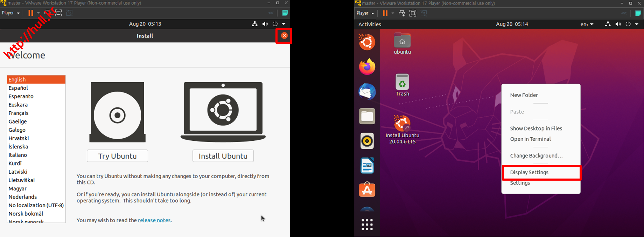Click the Aug 20 05:14 clock
The height and width of the screenshot is (237, 644).
(x=512, y=24)
